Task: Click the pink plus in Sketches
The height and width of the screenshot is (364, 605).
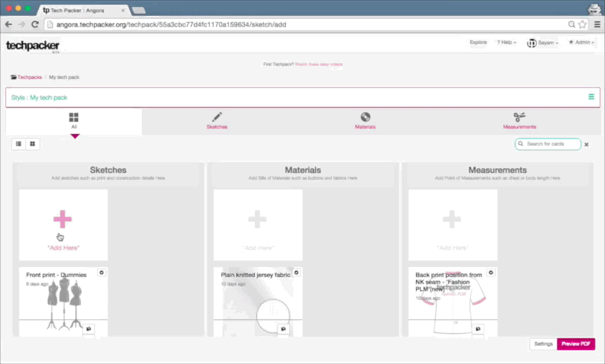Action: [x=62, y=219]
